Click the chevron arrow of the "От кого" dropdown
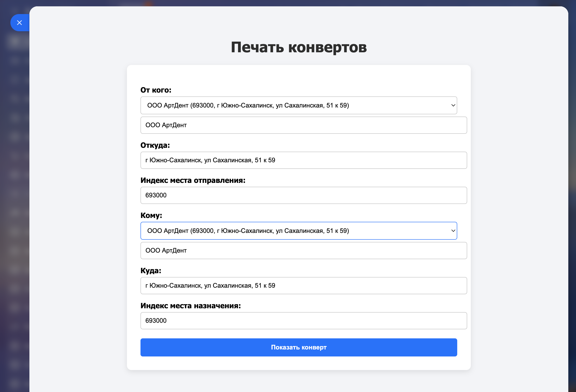Screen dimensions: 576x392 pyautogui.click(x=453, y=105)
